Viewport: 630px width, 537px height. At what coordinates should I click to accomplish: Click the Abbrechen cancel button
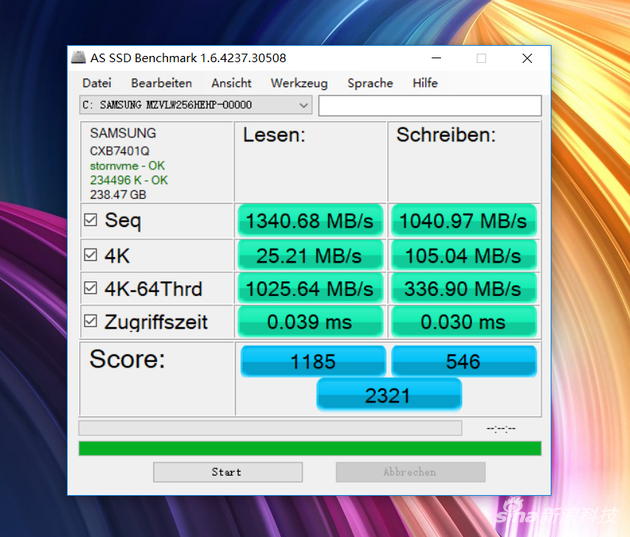click(x=410, y=472)
